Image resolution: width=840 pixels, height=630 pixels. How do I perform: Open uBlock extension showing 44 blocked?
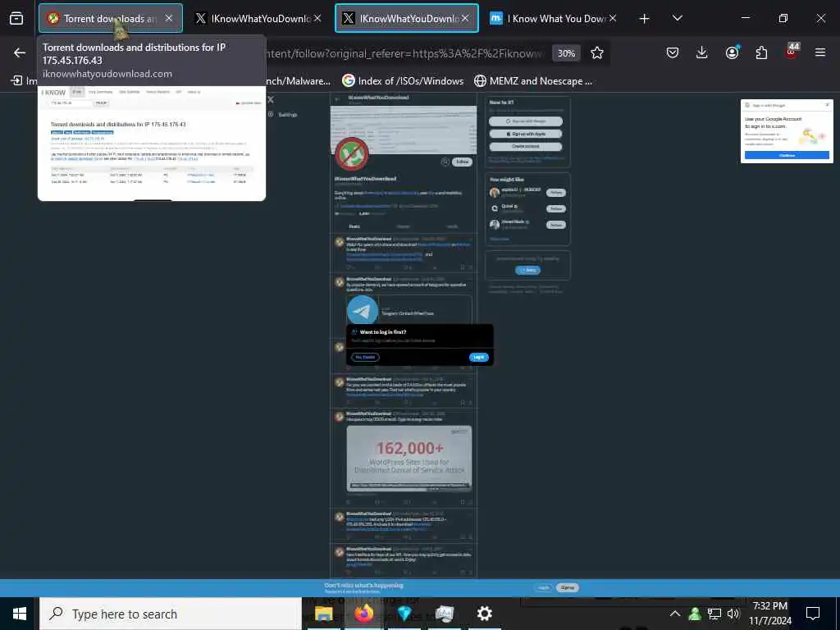(792, 52)
